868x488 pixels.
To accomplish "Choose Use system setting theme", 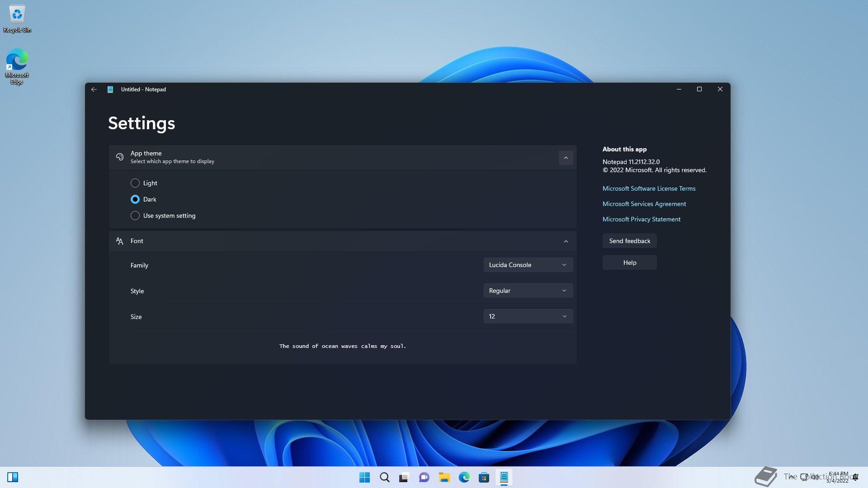I will pyautogui.click(x=163, y=216).
